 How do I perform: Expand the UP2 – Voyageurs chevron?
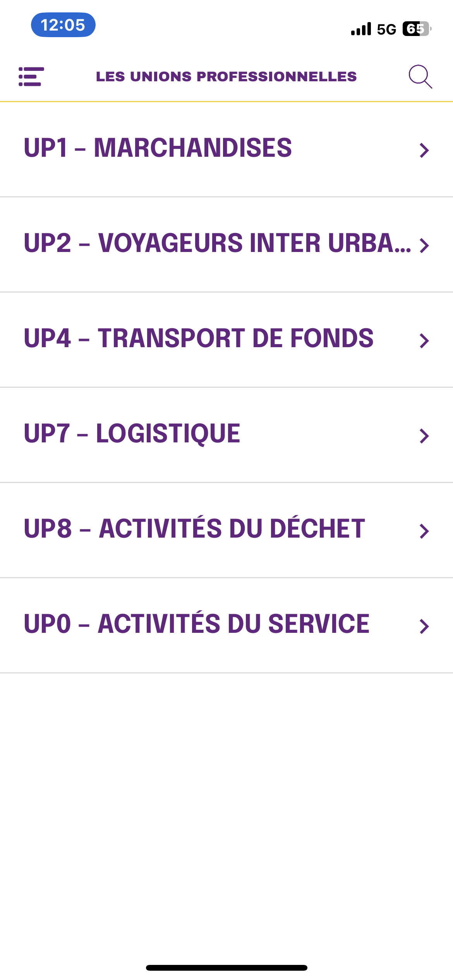(424, 245)
